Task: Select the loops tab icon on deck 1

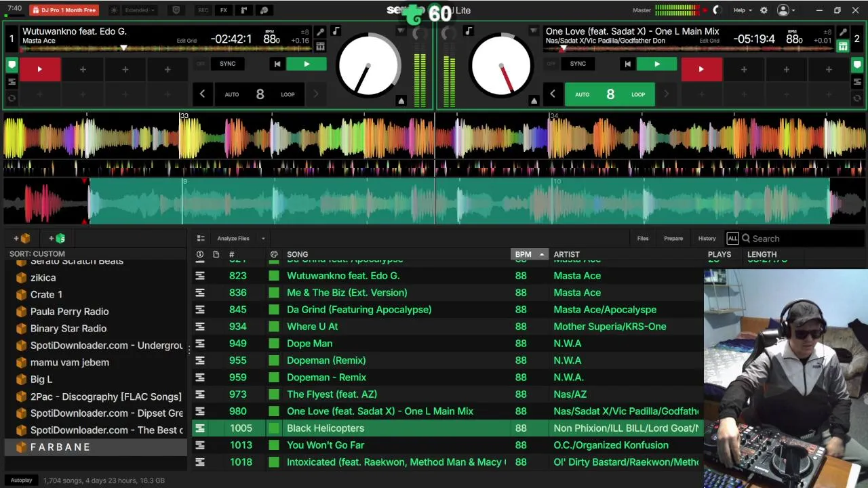Action: tap(12, 98)
